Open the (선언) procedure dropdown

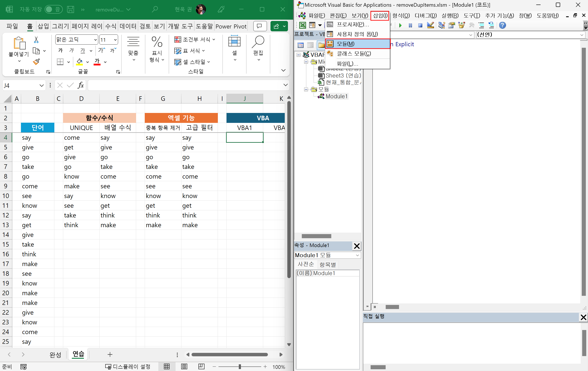(x=582, y=35)
